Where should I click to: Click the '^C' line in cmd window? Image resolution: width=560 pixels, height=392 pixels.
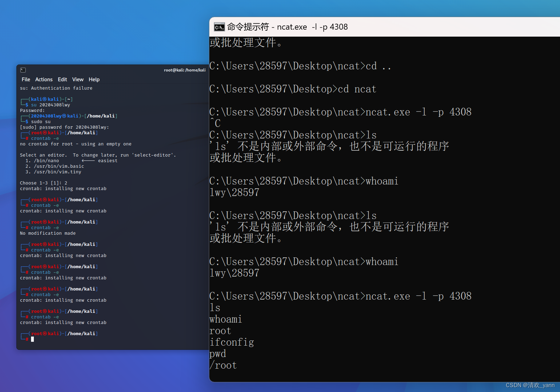click(215, 123)
